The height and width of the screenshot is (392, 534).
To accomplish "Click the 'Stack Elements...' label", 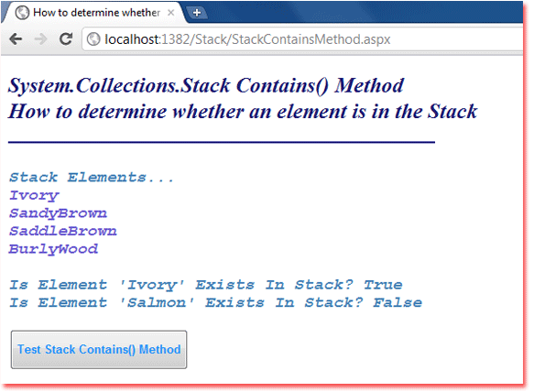I will 92,177.
